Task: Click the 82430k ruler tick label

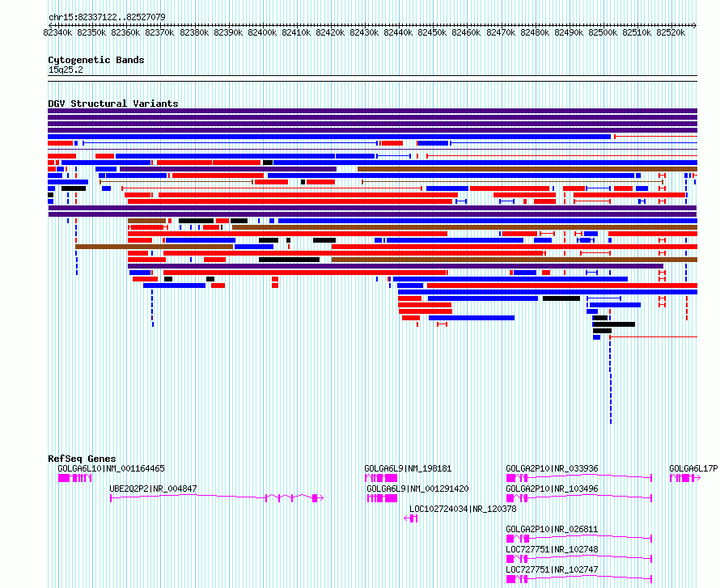Action: pyautogui.click(x=364, y=32)
